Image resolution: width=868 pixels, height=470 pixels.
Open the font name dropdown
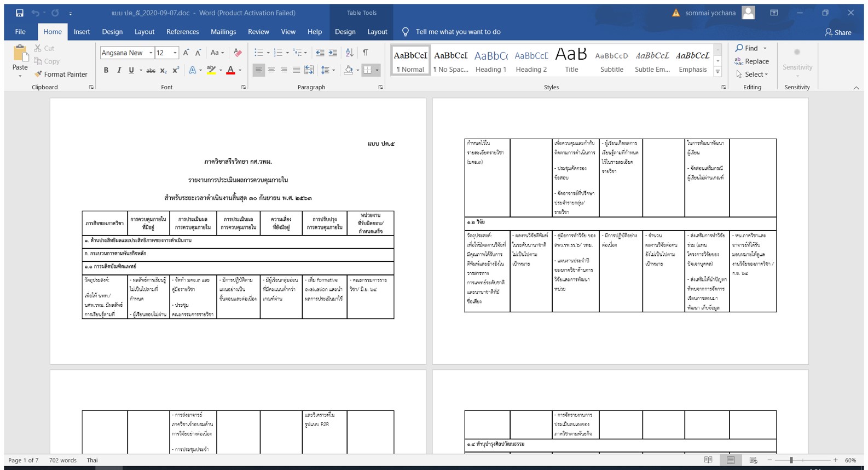point(151,53)
